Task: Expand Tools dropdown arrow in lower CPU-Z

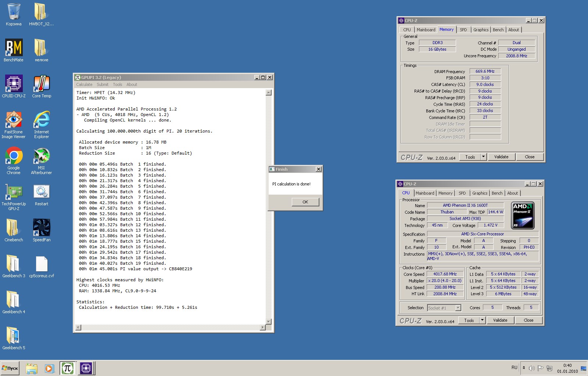Action: pyautogui.click(x=483, y=320)
